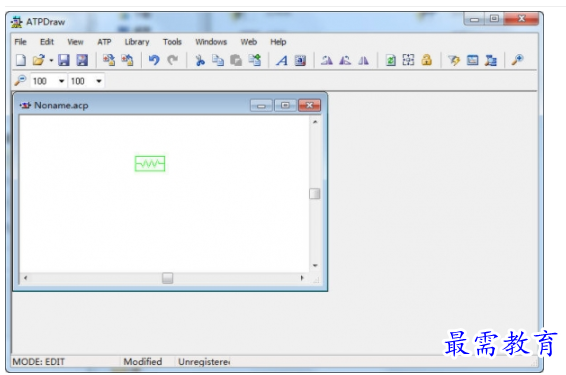Rotate selection right icon

point(345,60)
